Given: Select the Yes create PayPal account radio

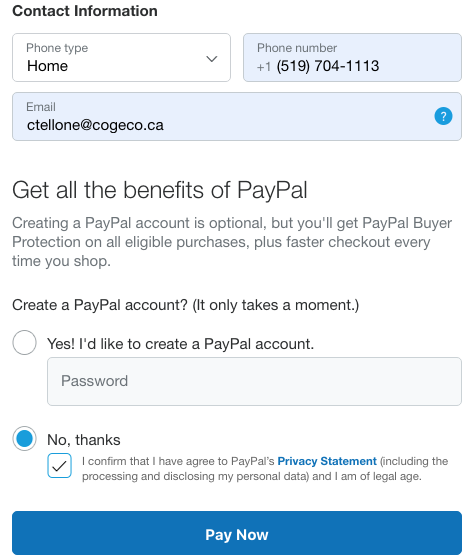Looking at the screenshot, I should point(24,343).
